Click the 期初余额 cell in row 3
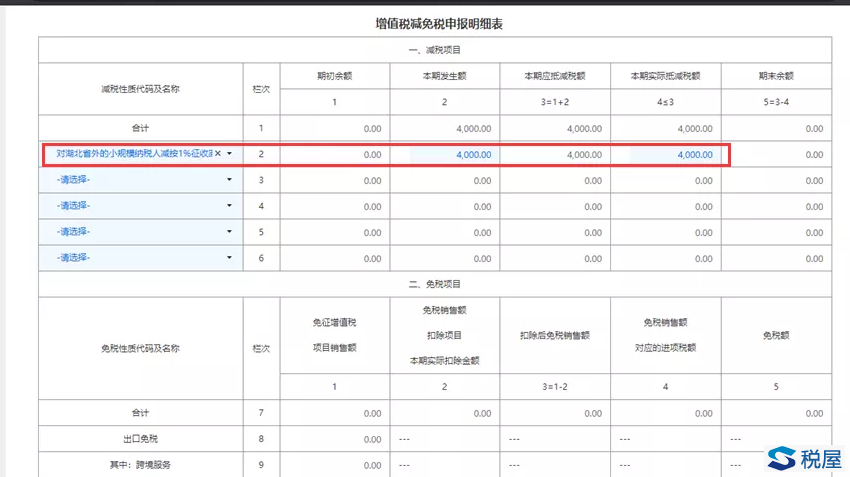This screenshot has width=850, height=477. [334, 181]
